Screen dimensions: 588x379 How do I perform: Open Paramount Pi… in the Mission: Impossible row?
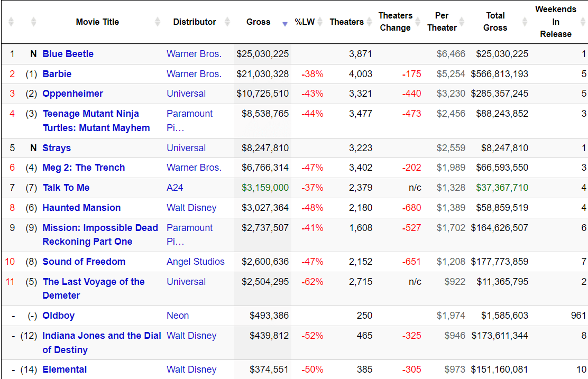(x=190, y=235)
